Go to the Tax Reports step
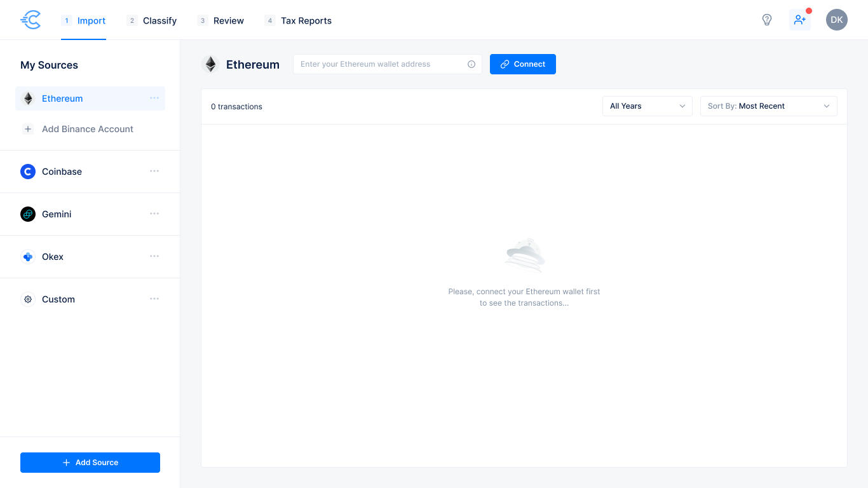868x488 pixels. click(x=306, y=20)
